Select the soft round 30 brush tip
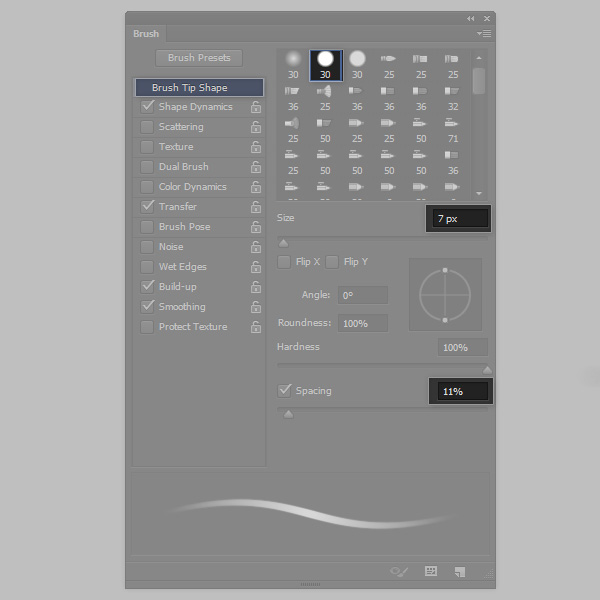 pyautogui.click(x=293, y=65)
